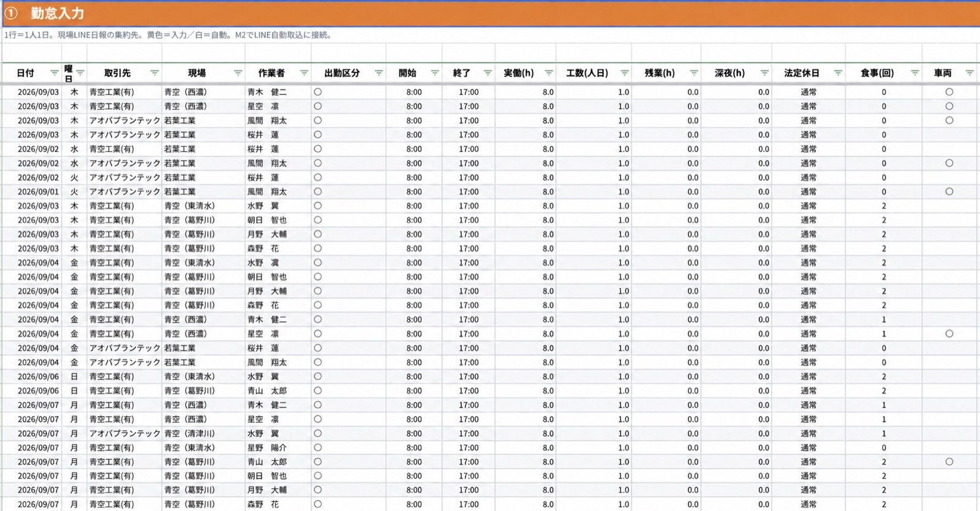Image resolution: width=980 pixels, height=511 pixels.
Task: Open the 曜日 column filter
Action: pos(80,73)
